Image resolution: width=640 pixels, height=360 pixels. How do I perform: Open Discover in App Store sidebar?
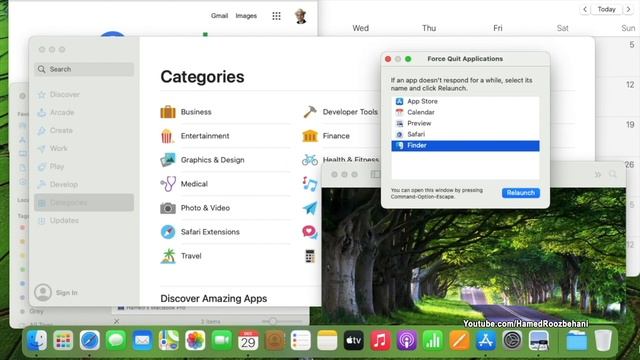pyautogui.click(x=84, y=95)
